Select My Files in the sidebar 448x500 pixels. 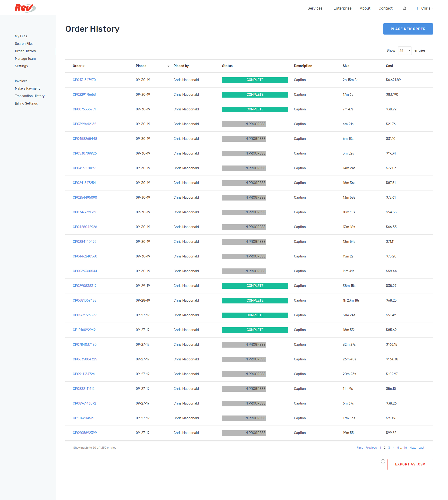point(21,36)
